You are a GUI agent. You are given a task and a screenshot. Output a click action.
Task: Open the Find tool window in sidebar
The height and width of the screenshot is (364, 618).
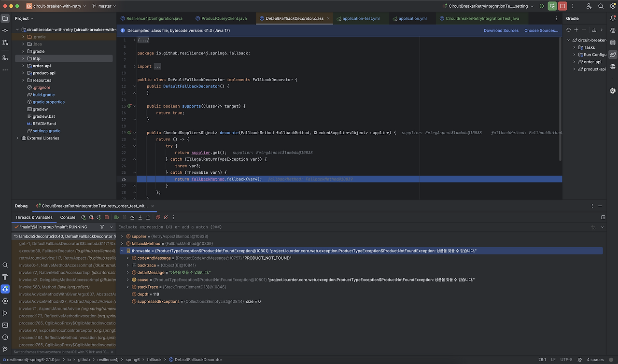(5, 265)
